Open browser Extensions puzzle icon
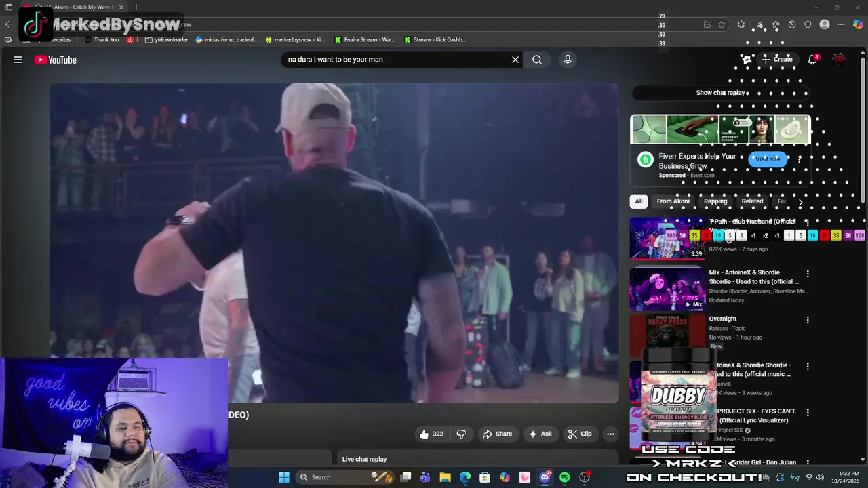This screenshot has width=868, height=488. 741,24
